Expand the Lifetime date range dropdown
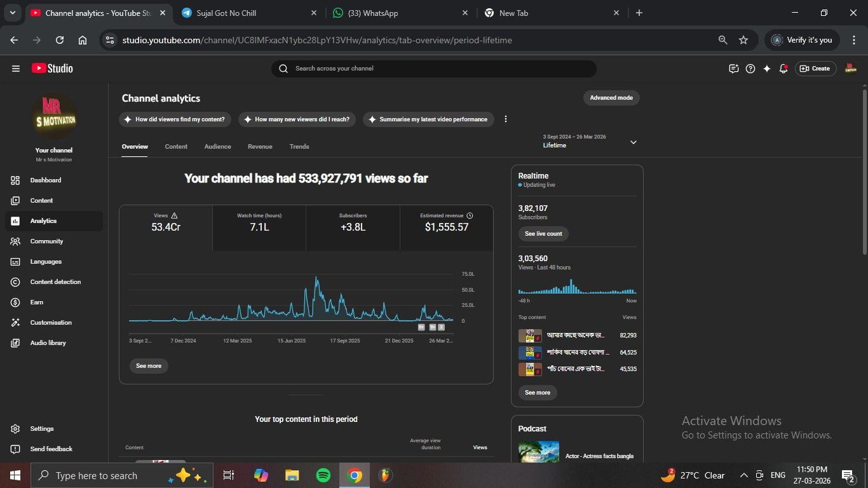Screen dimensions: 868x488 coord(633,142)
